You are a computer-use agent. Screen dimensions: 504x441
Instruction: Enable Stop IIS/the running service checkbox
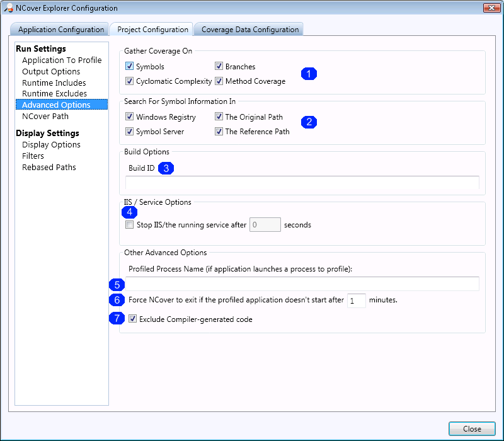(129, 225)
